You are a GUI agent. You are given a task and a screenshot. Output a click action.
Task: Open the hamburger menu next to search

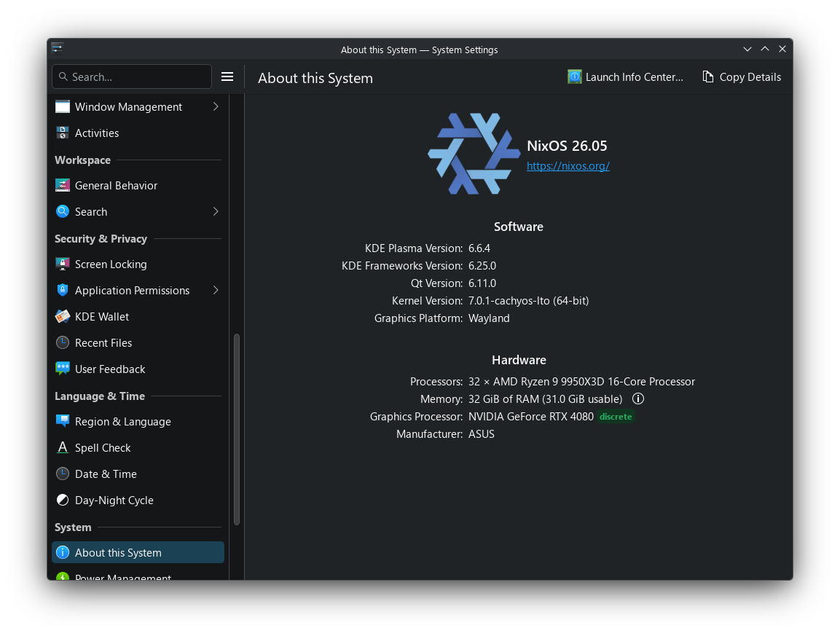tap(227, 76)
